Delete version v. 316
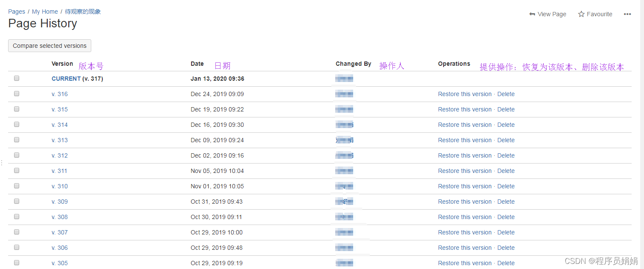This screenshot has height=269, width=644. [506, 94]
